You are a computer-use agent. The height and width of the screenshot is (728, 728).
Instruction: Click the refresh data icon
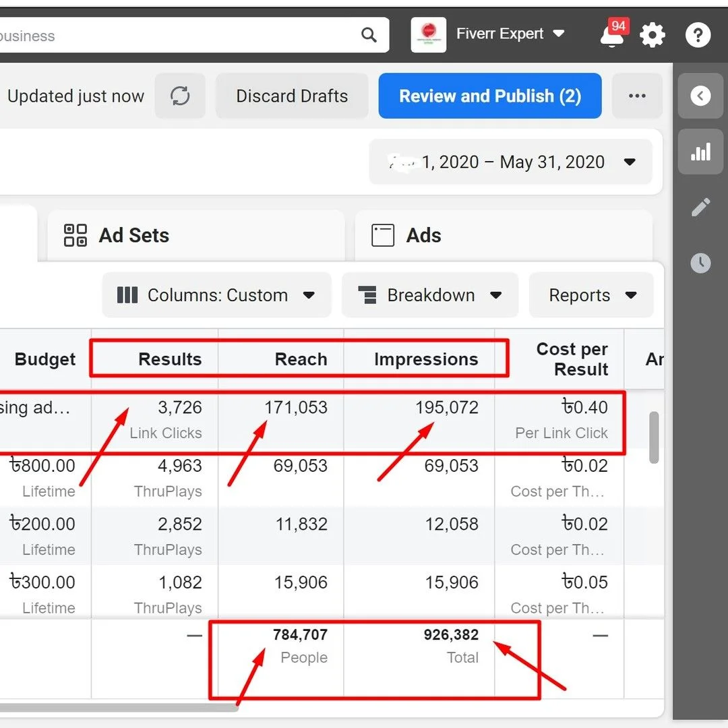coord(180,96)
